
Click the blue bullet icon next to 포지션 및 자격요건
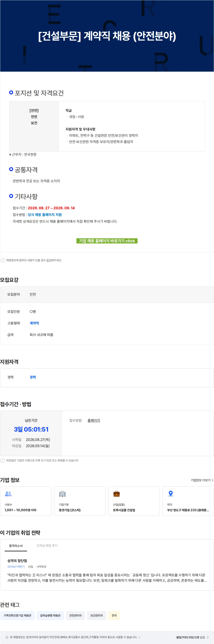pyautogui.click(x=11, y=93)
